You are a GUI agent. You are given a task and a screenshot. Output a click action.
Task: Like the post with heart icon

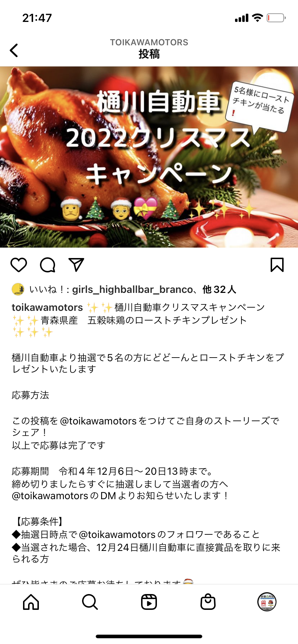tap(19, 265)
